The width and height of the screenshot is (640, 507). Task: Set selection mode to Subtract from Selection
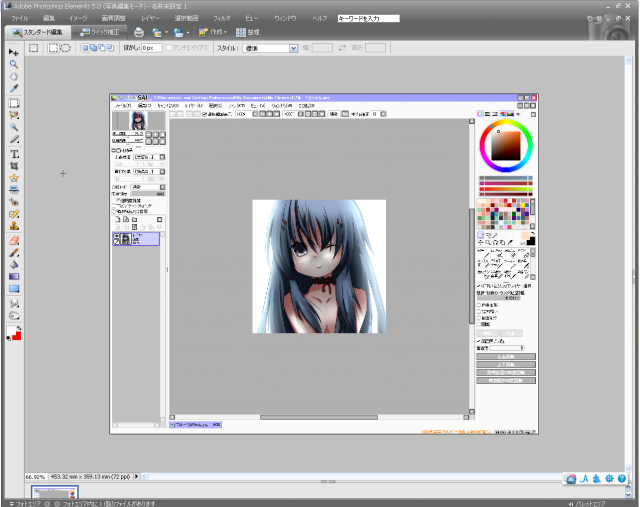point(102,48)
